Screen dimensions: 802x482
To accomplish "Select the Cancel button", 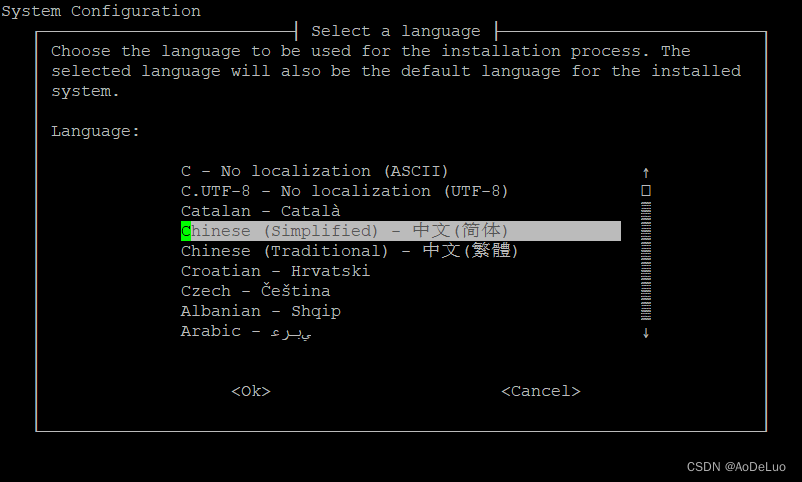I will [x=541, y=391].
